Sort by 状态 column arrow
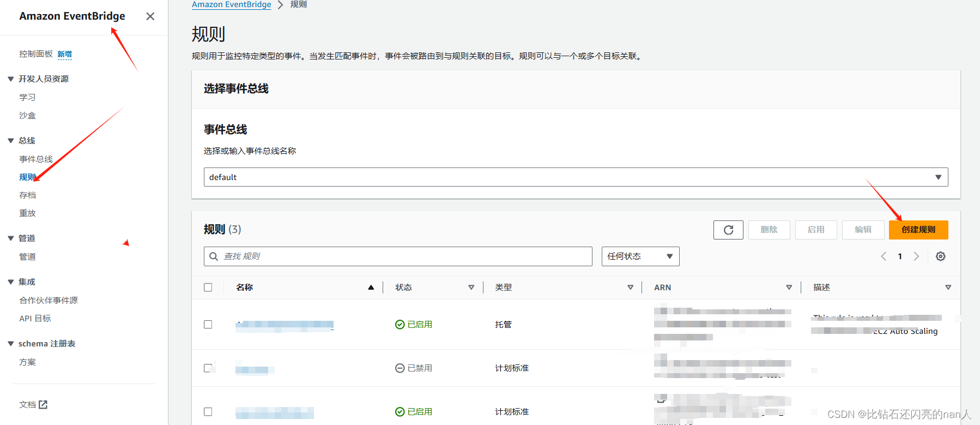Image resolution: width=980 pixels, height=425 pixels. 471,288
